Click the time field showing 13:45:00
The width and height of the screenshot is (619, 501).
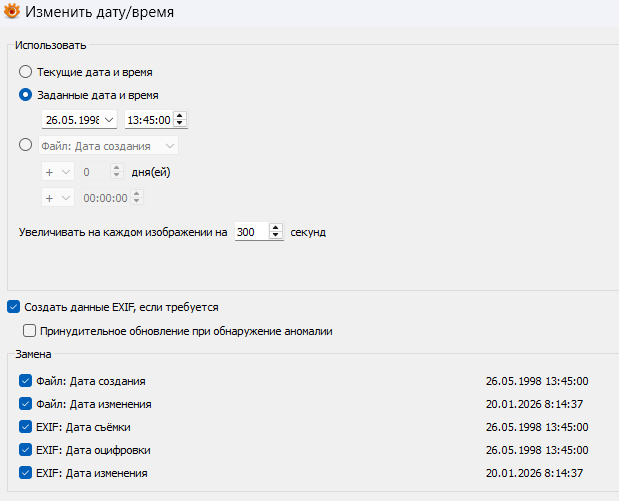coord(147,120)
